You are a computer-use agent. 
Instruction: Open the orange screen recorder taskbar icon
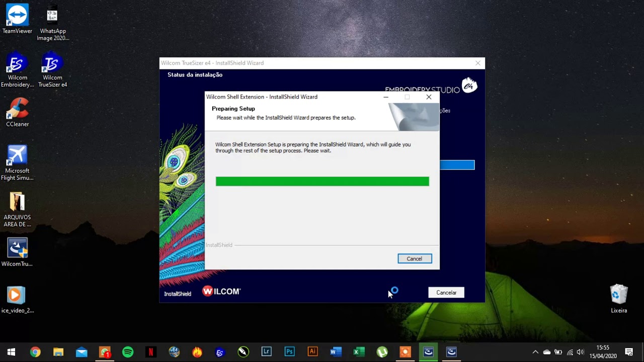(405, 352)
